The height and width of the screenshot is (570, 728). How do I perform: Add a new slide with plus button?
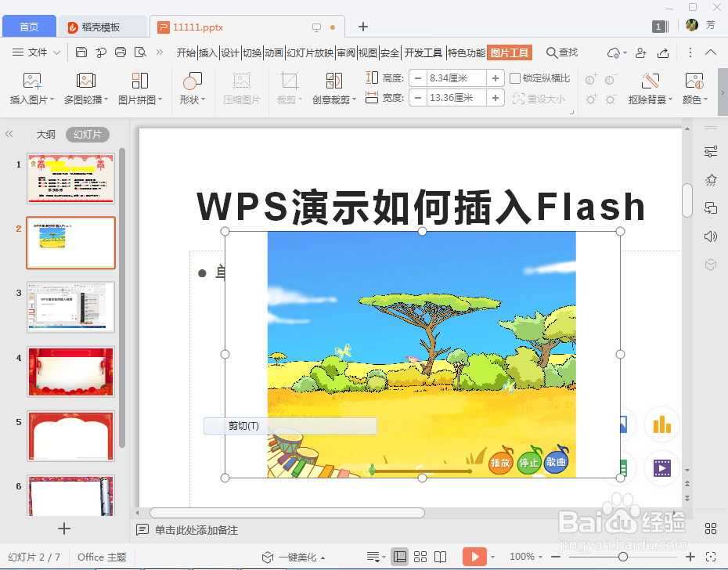pos(64,529)
